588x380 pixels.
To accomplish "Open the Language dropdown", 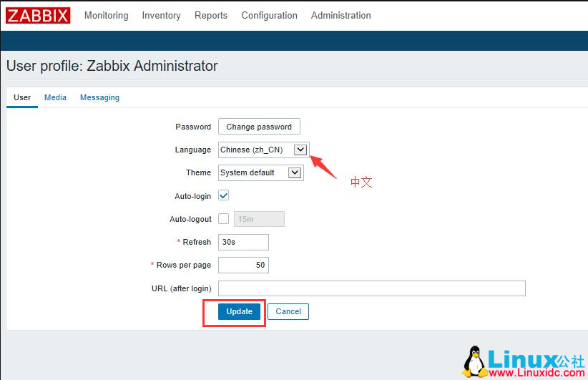I will 264,150.
